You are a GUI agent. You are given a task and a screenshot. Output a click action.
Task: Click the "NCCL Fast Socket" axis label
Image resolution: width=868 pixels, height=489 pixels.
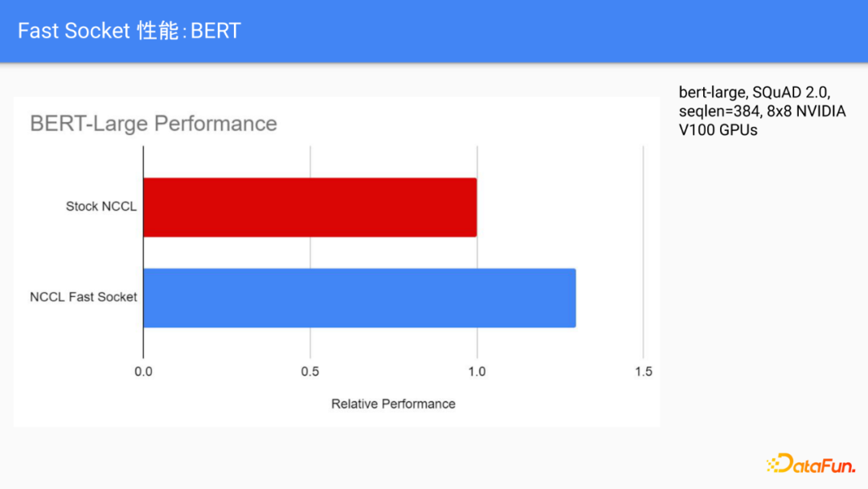click(84, 297)
